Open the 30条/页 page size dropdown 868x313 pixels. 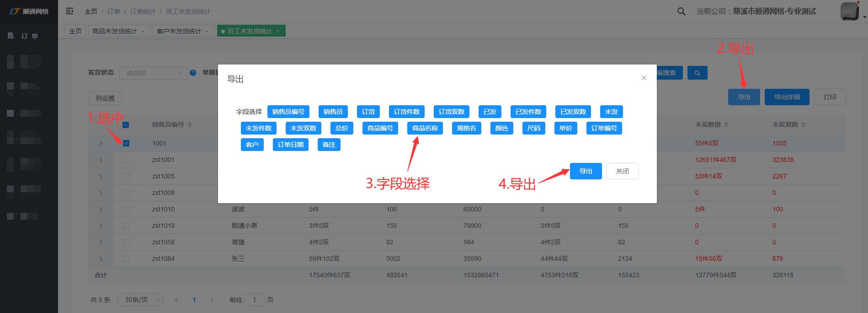pos(140,300)
